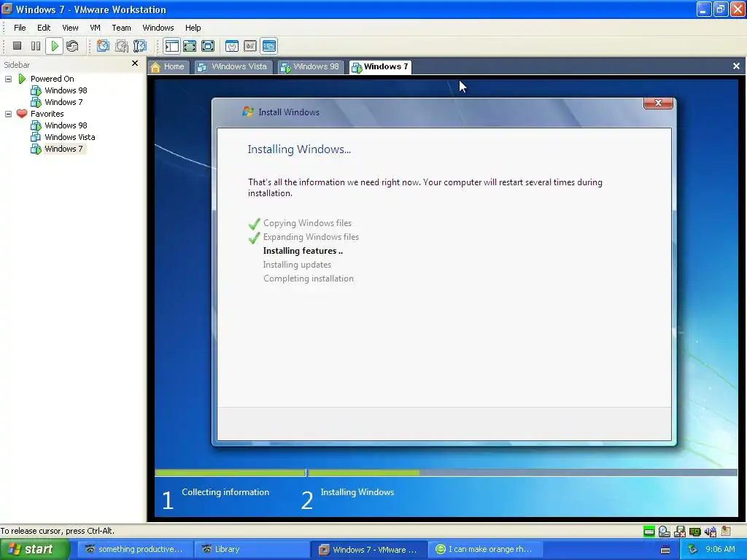
Task: Click the Suspend pause button in toolbar
Action: click(36, 46)
